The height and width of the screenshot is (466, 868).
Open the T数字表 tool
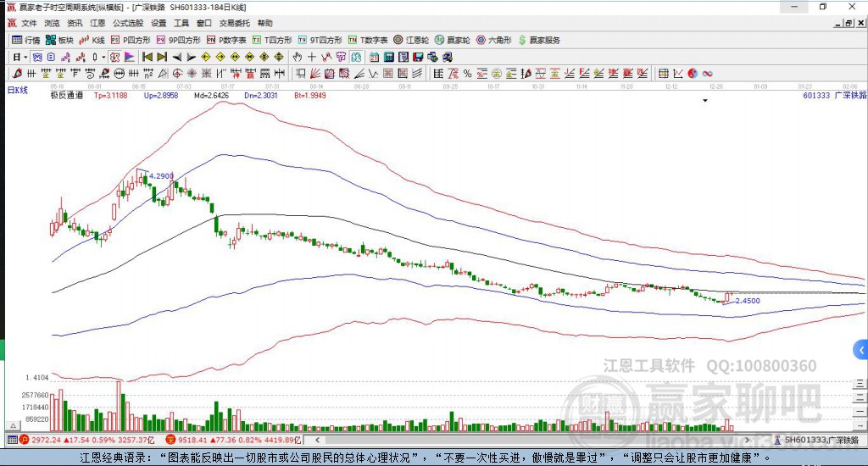[x=368, y=40]
